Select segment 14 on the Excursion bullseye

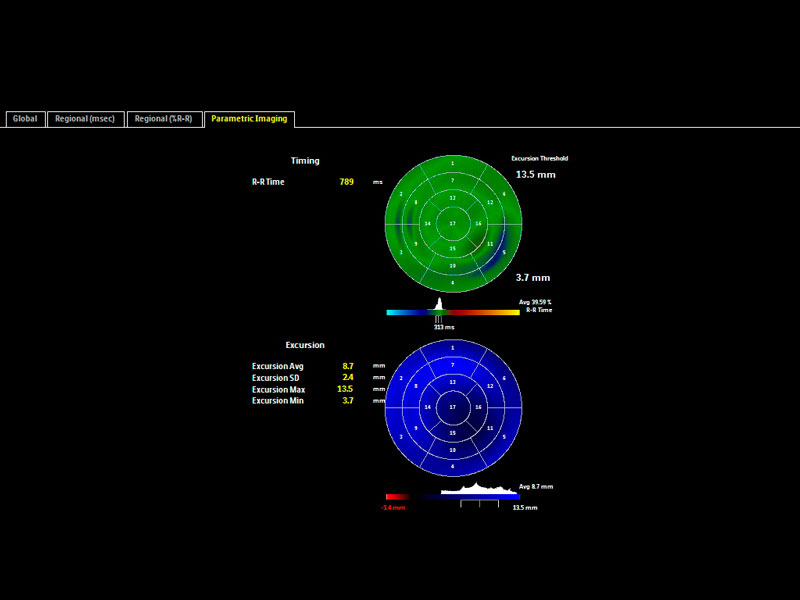coord(428,407)
